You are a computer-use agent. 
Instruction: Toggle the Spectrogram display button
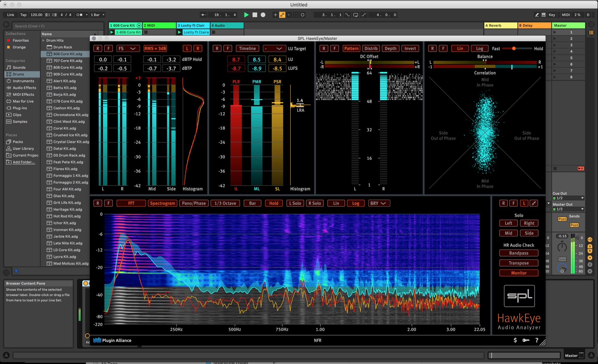click(162, 203)
